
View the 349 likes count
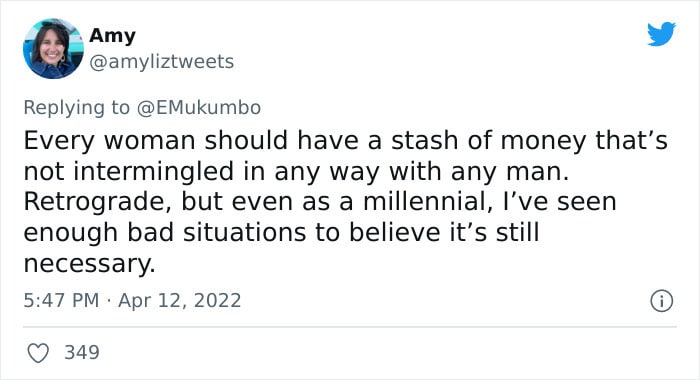(82, 352)
